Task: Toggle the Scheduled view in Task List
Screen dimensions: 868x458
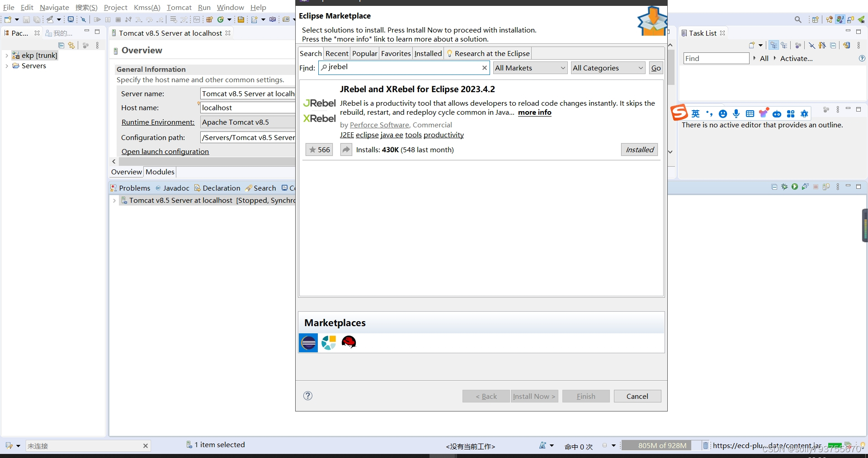Action: [784, 45]
